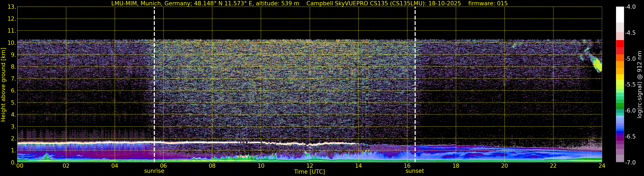This screenshot has height=176, width=644.
Task: Click the "9." height axis tick label
Action: pos(13,55)
